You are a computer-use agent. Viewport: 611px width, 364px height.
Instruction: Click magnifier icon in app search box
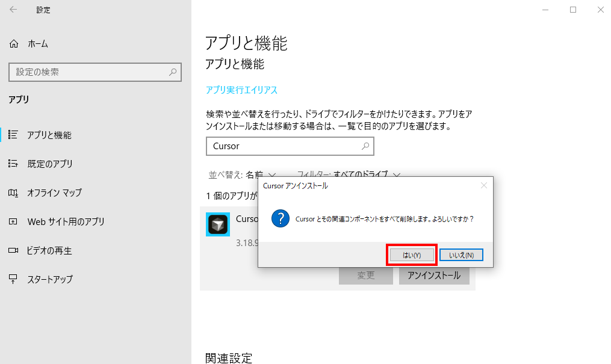(365, 146)
